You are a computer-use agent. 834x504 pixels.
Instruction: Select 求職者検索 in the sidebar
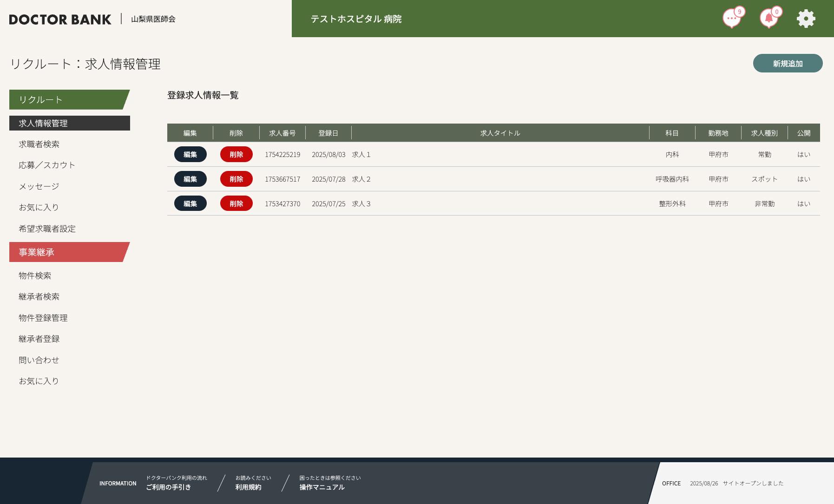pyautogui.click(x=39, y=144)
